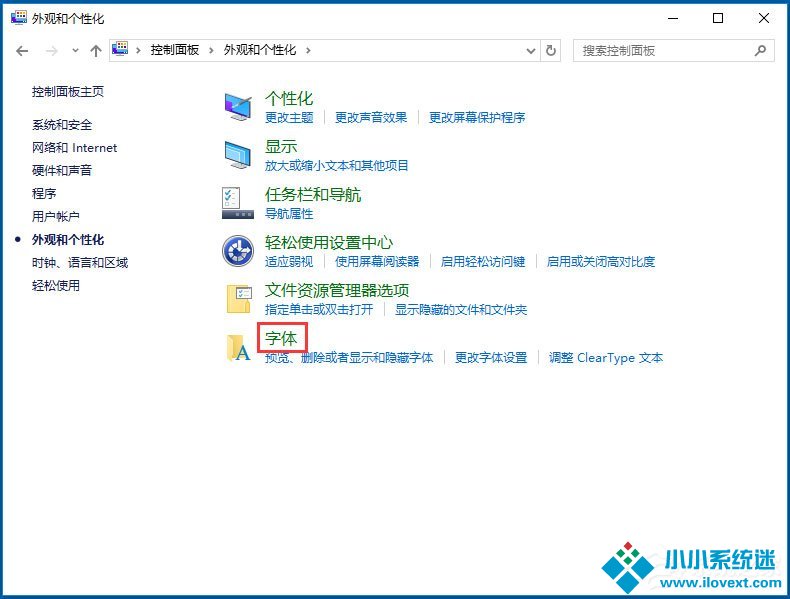The width and height of the screenshot is (790, 599).
Task: Select 外观和个性化 in sidebar
Action: click(68, 240)
